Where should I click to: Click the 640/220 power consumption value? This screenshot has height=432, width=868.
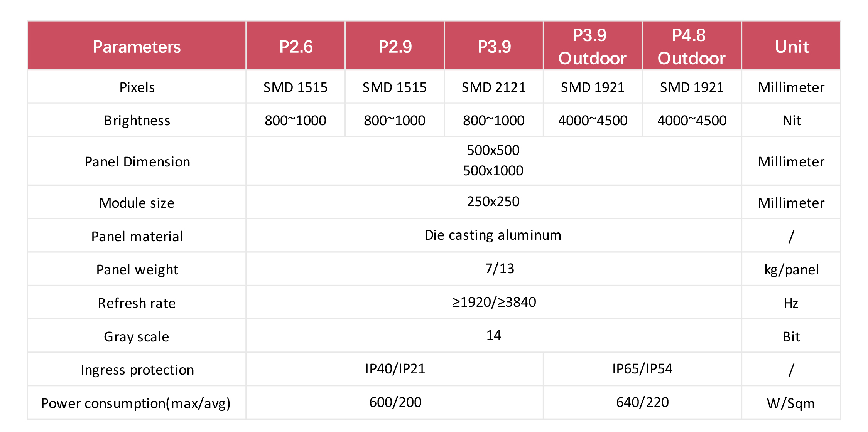tap(642, 402)
